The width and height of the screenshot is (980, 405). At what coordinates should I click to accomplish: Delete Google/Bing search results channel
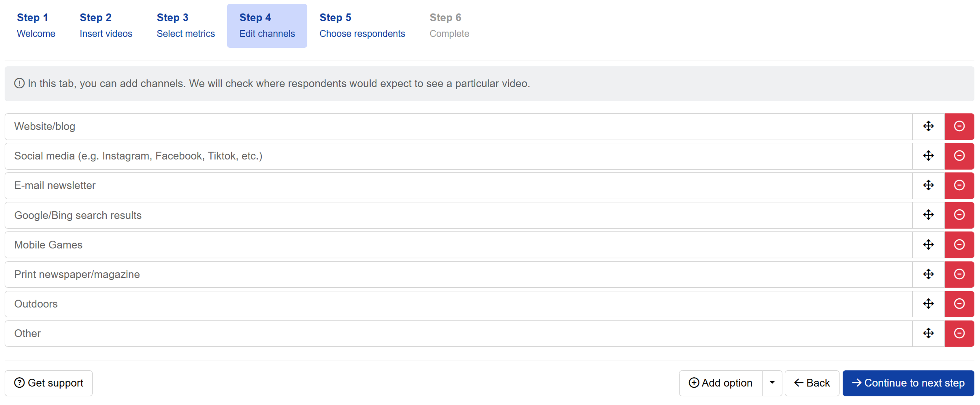[x=959, y=215]
